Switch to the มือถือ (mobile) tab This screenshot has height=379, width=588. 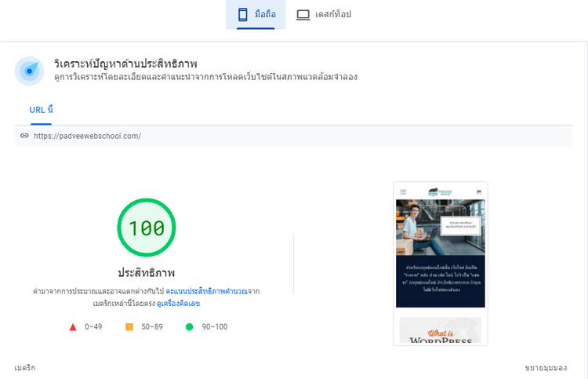point(256,15)
